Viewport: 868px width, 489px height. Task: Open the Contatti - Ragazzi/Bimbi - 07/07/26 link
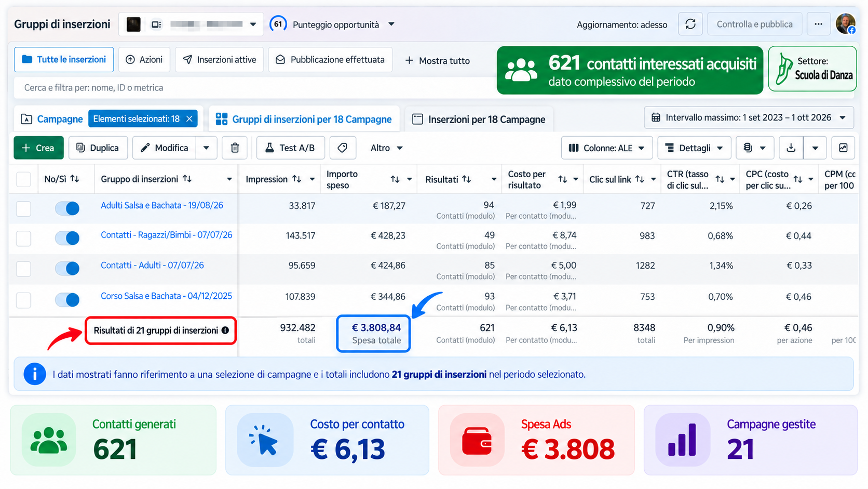tap(167, 235)
